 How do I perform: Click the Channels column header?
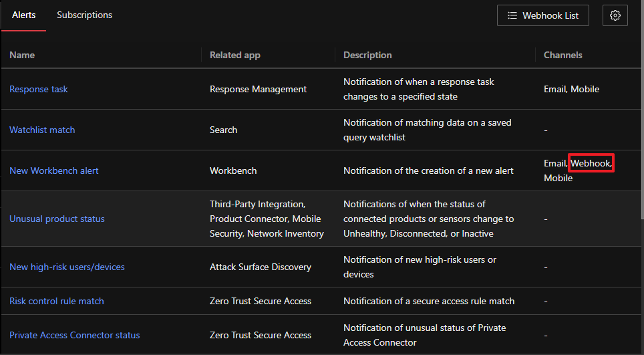pos(562,55)
